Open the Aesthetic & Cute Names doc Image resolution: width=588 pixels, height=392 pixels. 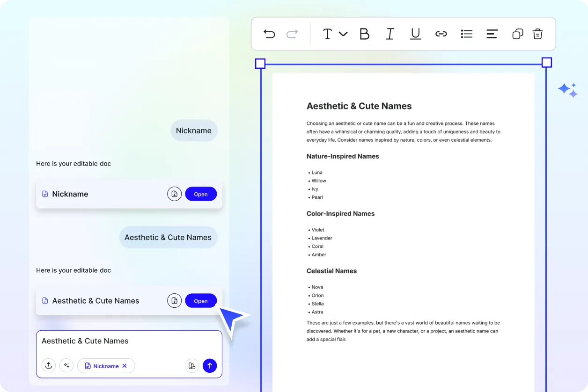(x=201, y=301)
